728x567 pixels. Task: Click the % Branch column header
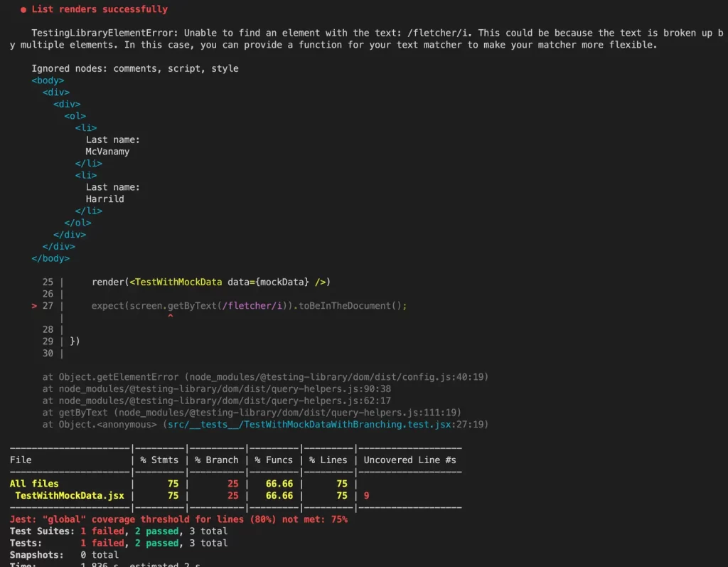[x=216, y=460]
